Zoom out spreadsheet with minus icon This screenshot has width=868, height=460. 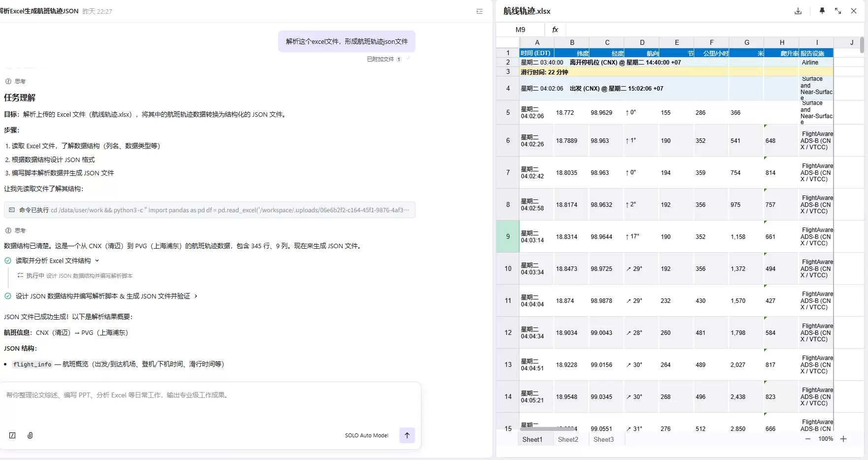pos(808,439)
